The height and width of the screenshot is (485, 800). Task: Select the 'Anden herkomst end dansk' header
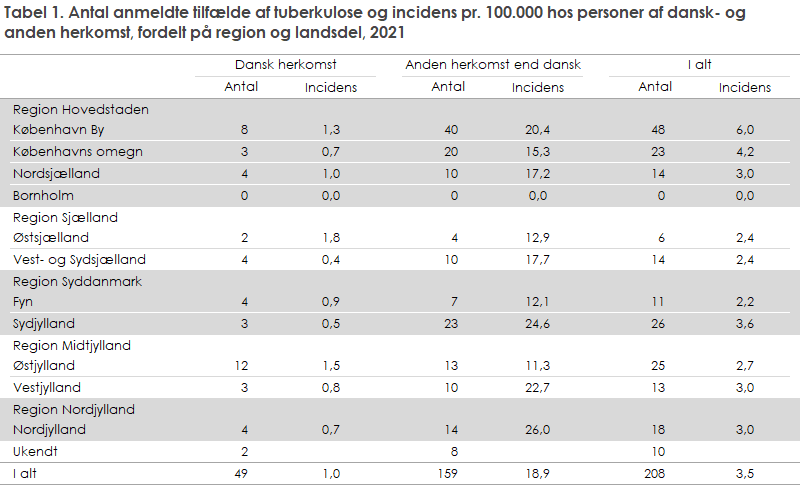point(493,65)
